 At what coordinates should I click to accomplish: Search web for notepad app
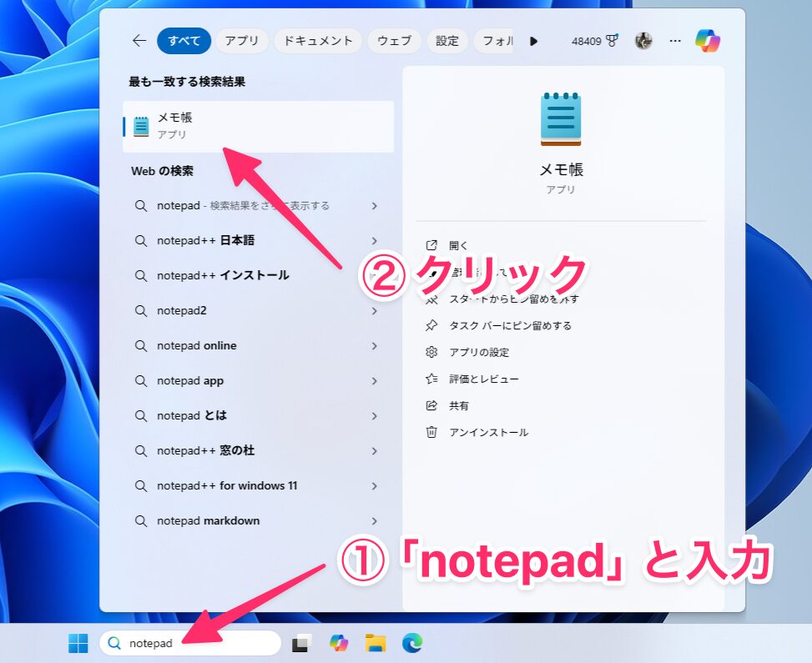(190, 380)
